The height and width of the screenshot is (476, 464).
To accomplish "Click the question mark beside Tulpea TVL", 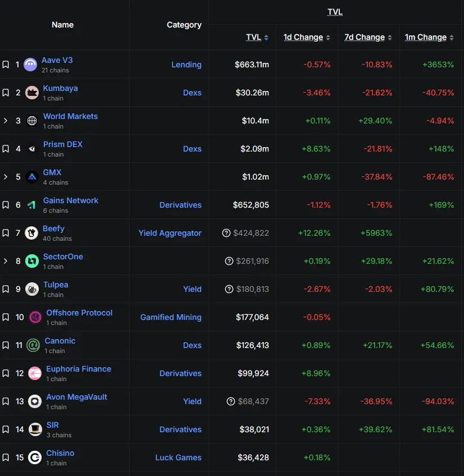I will tap(229, 289).
